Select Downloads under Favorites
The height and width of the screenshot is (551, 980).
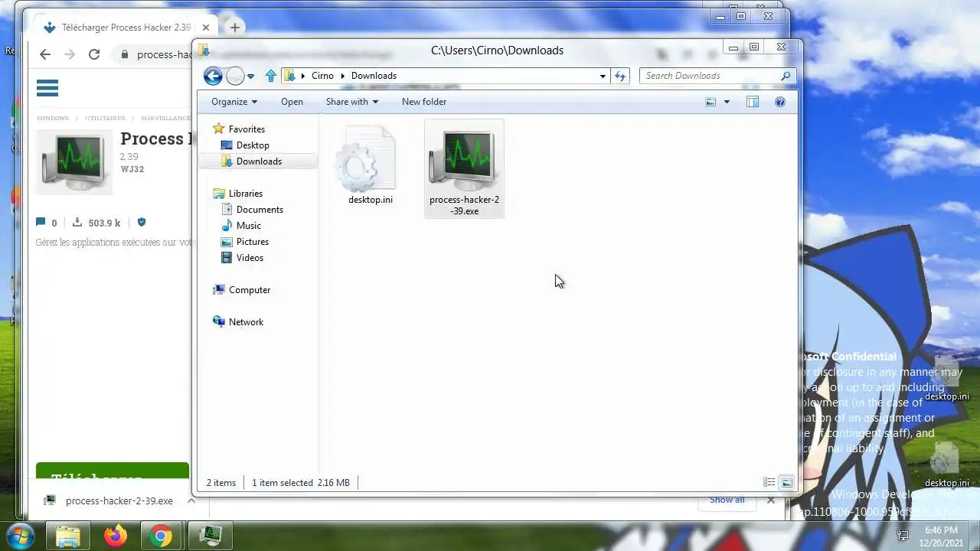tap(259, 161)
